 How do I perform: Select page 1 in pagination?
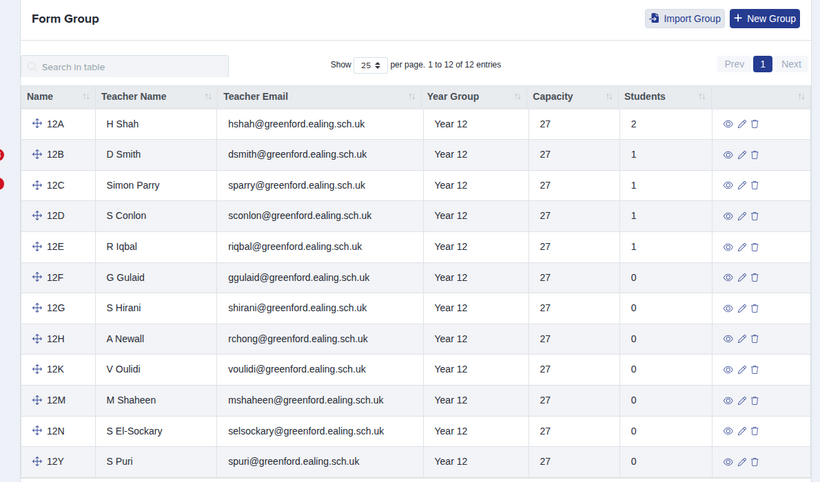762,64
